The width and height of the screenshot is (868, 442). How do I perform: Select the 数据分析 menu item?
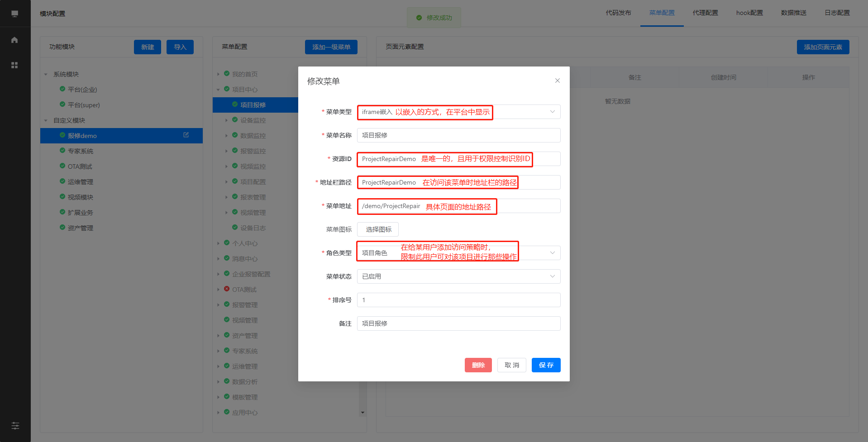pos(245,382)
